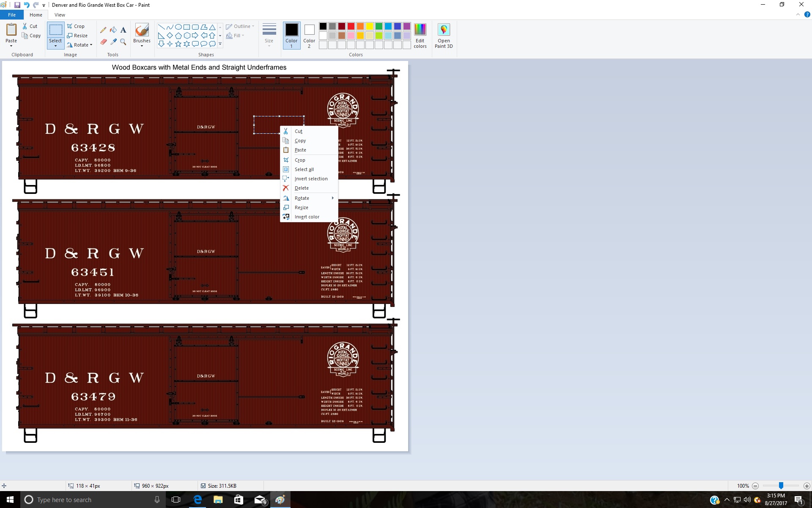Open the ribbon Rotate dropdown
Screen dimensions: 812x508
click(x=80, y=45)
